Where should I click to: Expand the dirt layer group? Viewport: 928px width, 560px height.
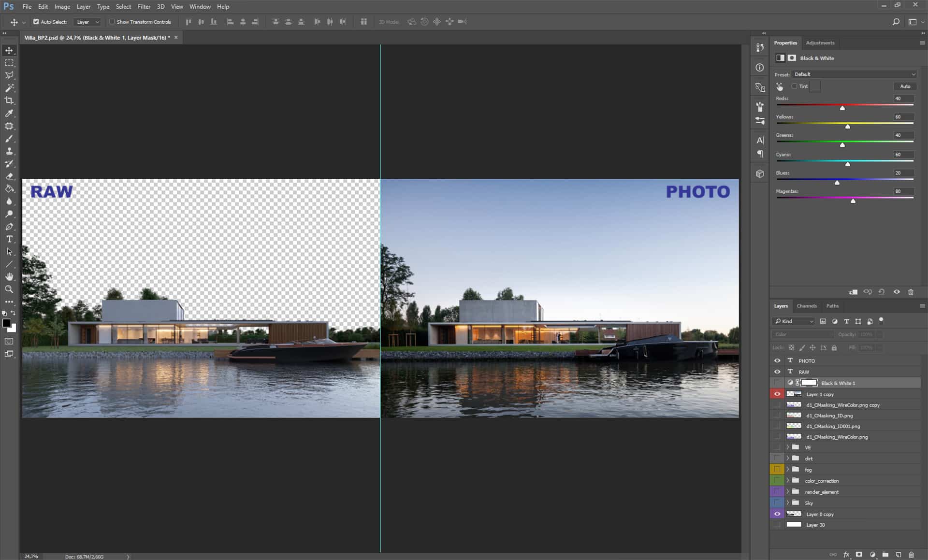coord(788,458)
